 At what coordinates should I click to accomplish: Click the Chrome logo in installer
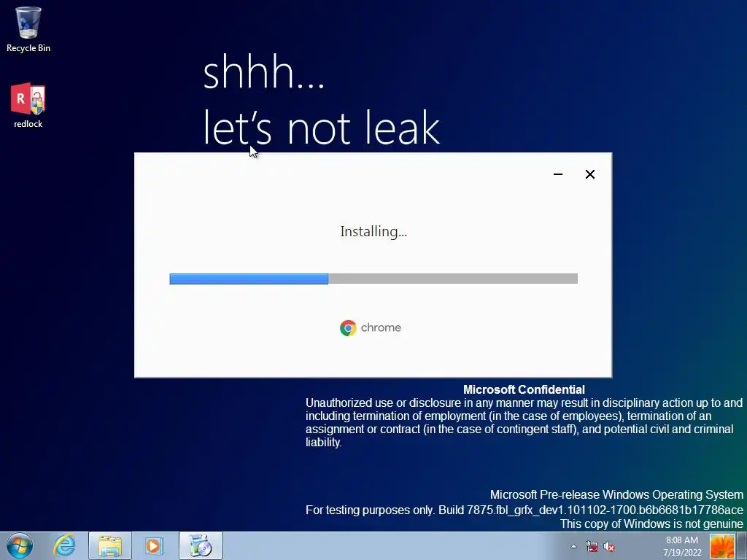tap(348, 328)
